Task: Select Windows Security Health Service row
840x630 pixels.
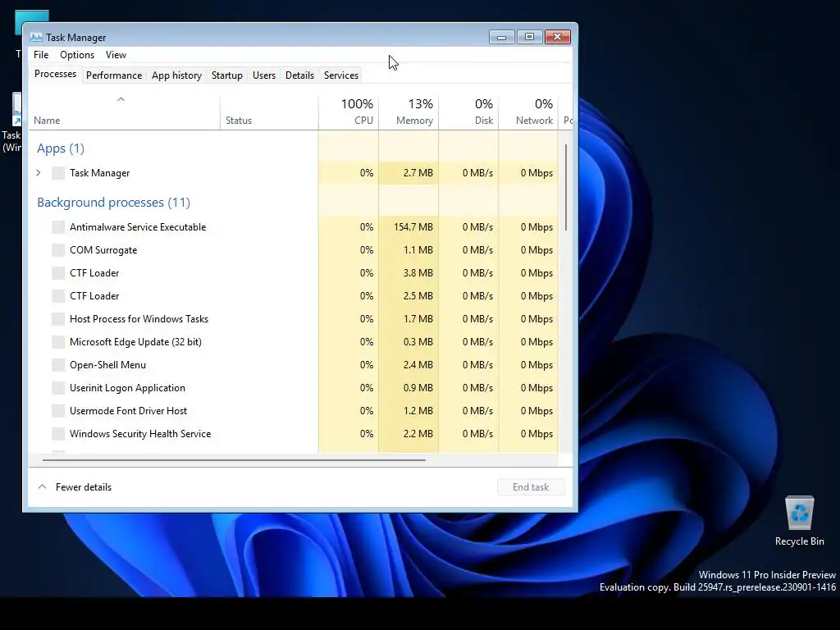Action: 294,434
